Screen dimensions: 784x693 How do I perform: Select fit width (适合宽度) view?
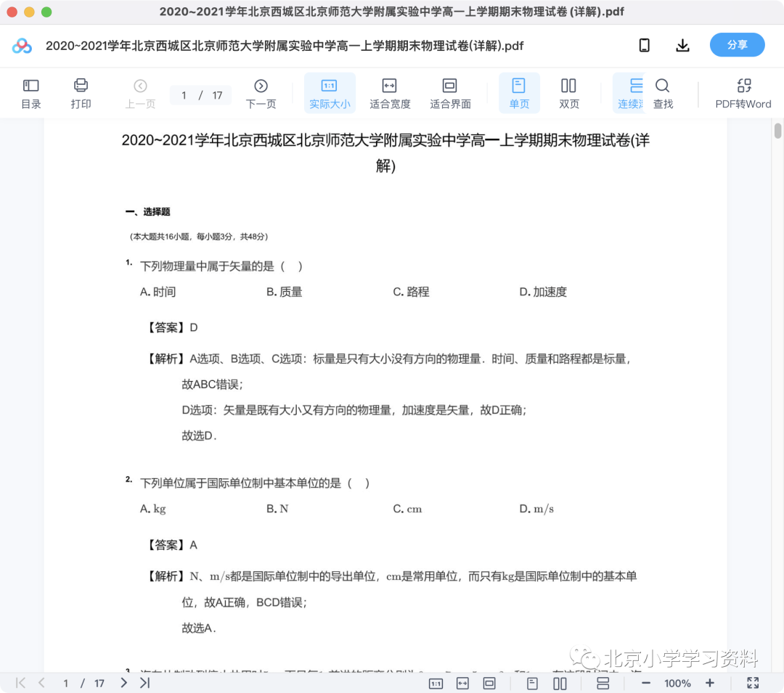point(390,94)
